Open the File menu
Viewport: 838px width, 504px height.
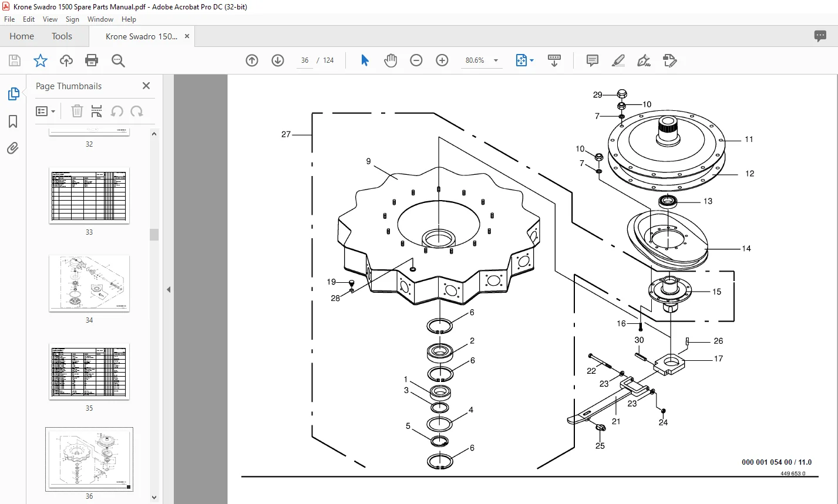click(9, 19)
